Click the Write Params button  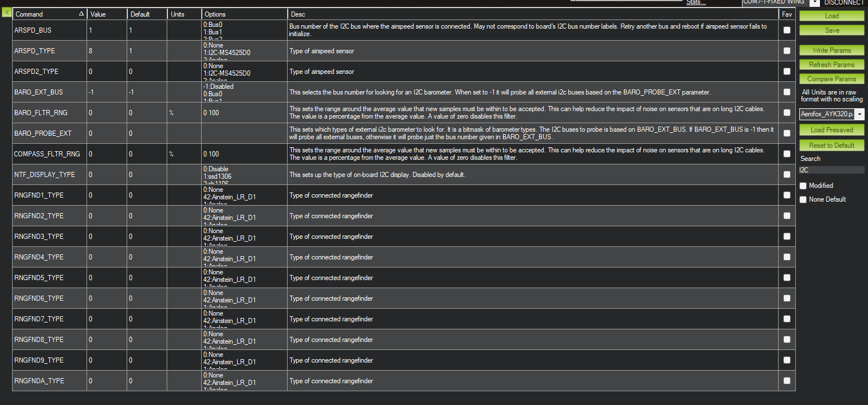(x=832, y=50)
